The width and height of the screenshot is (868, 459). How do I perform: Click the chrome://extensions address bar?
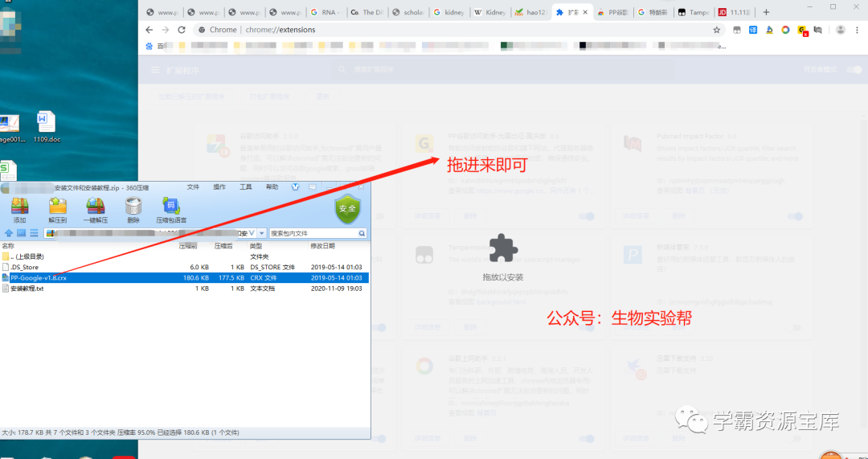pyautogui.click(x=458, y=30)
